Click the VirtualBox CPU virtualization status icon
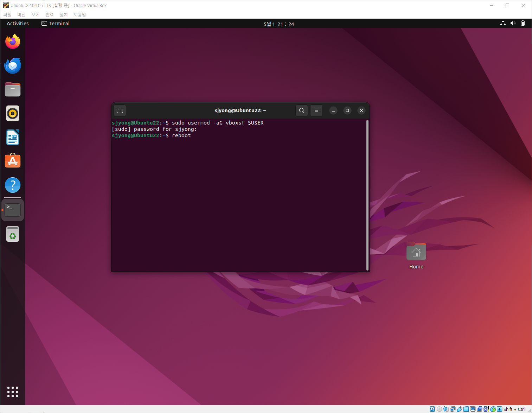532x413 pixels. point(486,409)
